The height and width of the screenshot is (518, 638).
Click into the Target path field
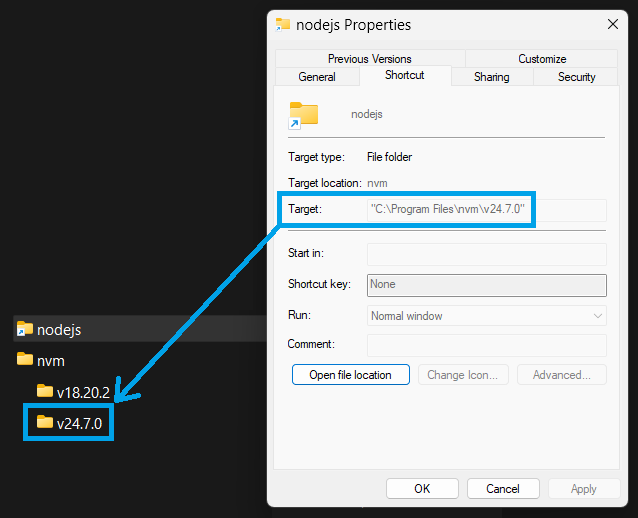coord(486,210)
